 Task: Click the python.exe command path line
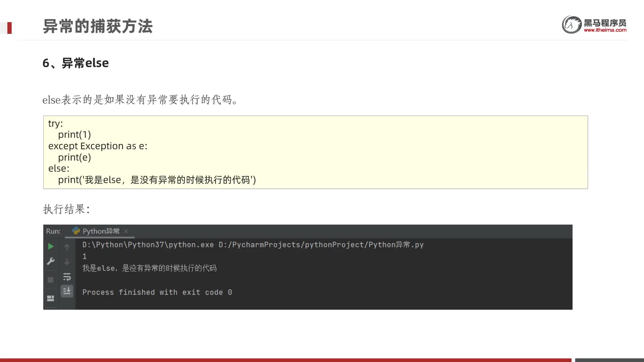[253, 245]
